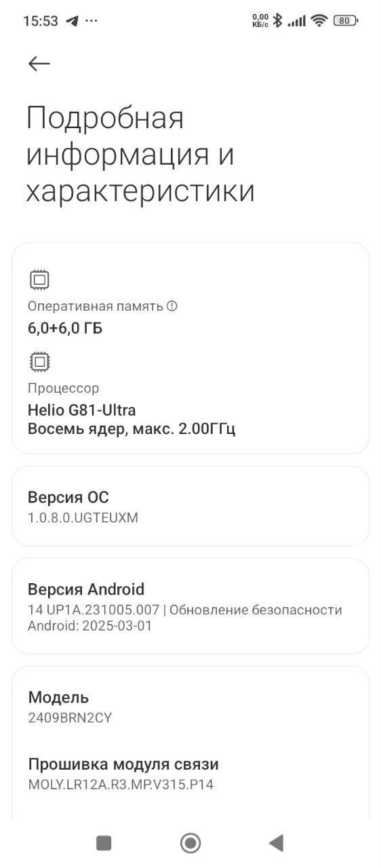Tap the Helio G81-Ultra processor text

pyautogui.click(x=81, y=410)
